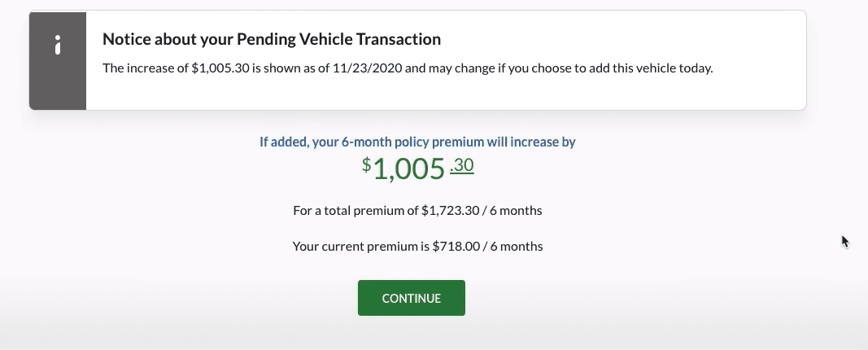Screen dimensions: 868x350
Task: Click the large green 1,005 amount
Action: (x=410, y=169)
